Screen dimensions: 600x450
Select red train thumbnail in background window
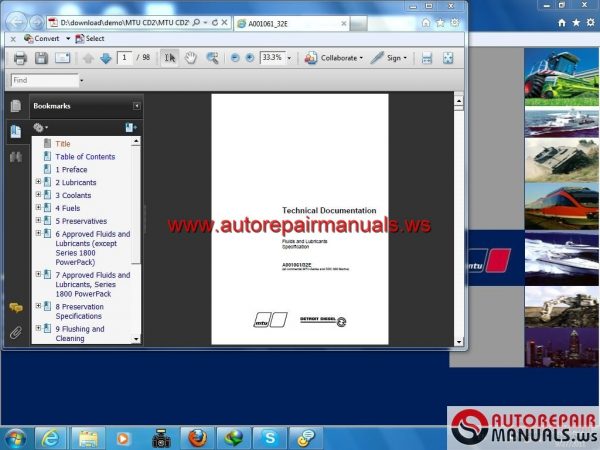pyautogui.click(x=561, y=207)
